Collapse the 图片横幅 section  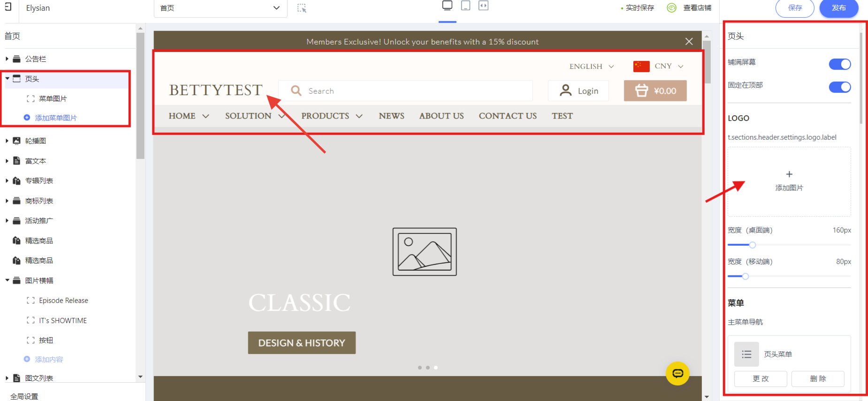click(x=7, y=280)
